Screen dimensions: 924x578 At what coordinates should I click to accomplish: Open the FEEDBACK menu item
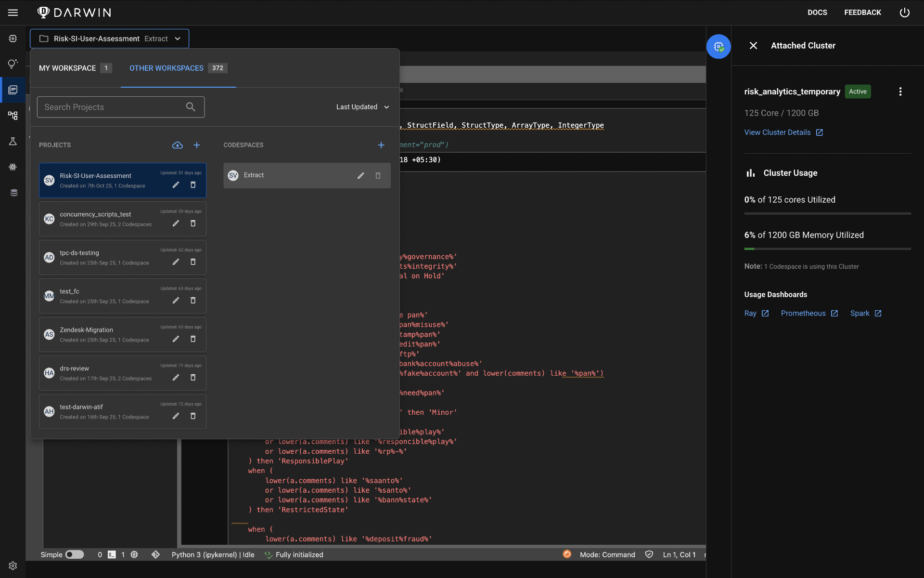pos(862,13)
